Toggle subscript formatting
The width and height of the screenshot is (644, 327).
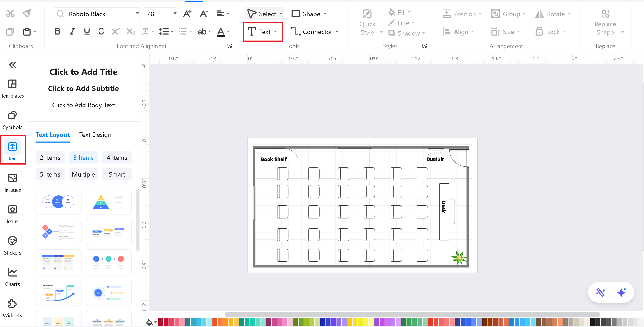tap(131, 32)
